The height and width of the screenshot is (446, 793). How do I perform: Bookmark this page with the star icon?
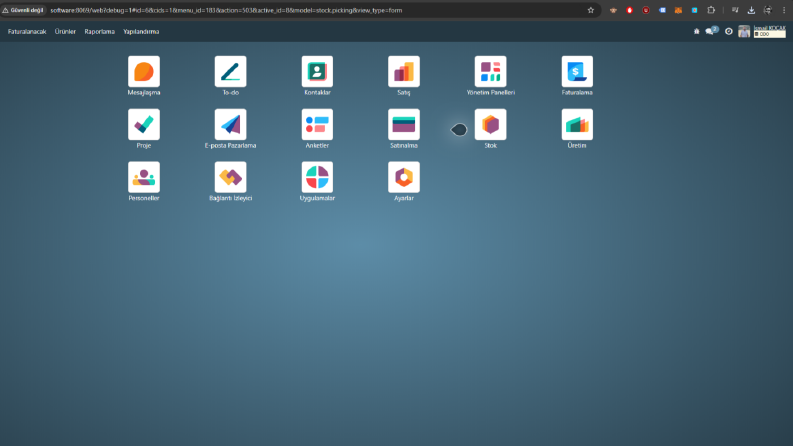click(591, 10)
